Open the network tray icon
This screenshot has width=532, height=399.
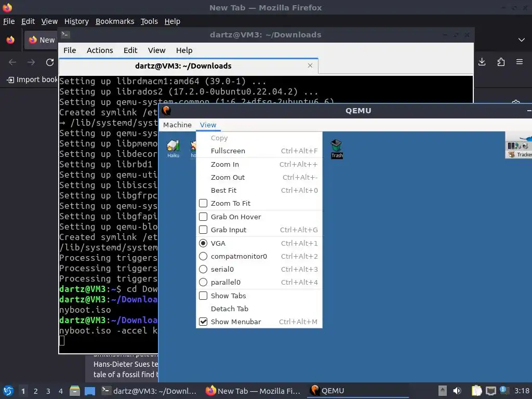tap(490, 391)
